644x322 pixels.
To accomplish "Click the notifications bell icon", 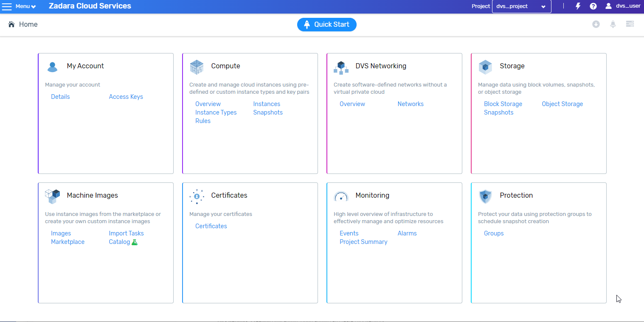I will coord(613,24).
